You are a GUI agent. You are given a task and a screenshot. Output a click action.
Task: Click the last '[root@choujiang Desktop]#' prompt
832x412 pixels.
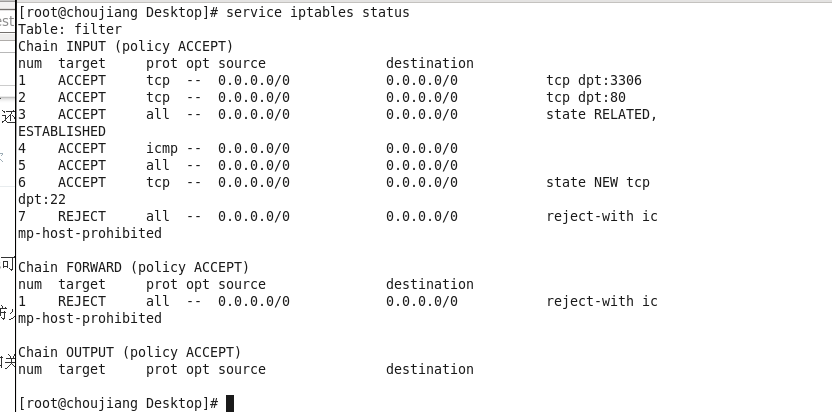click(x=118, y=403)
